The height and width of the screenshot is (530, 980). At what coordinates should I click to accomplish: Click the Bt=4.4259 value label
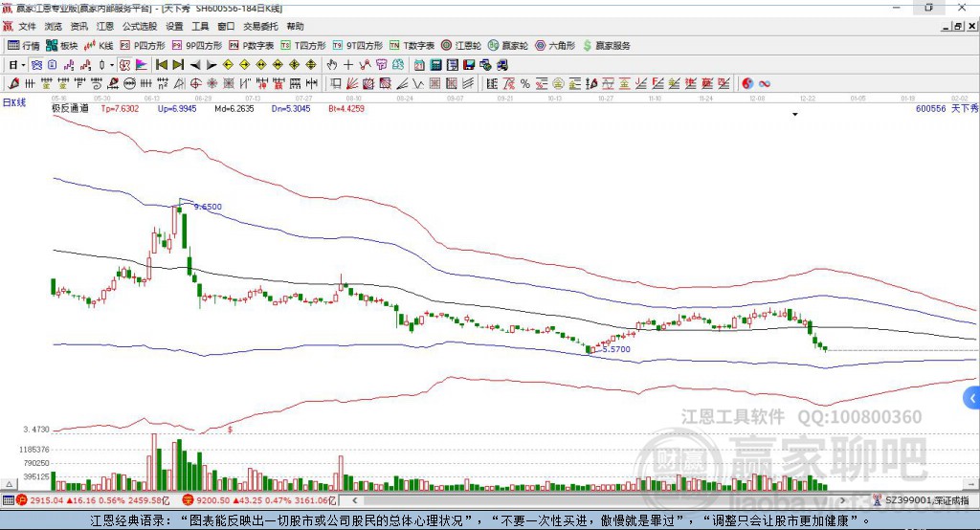pos(346,109)
